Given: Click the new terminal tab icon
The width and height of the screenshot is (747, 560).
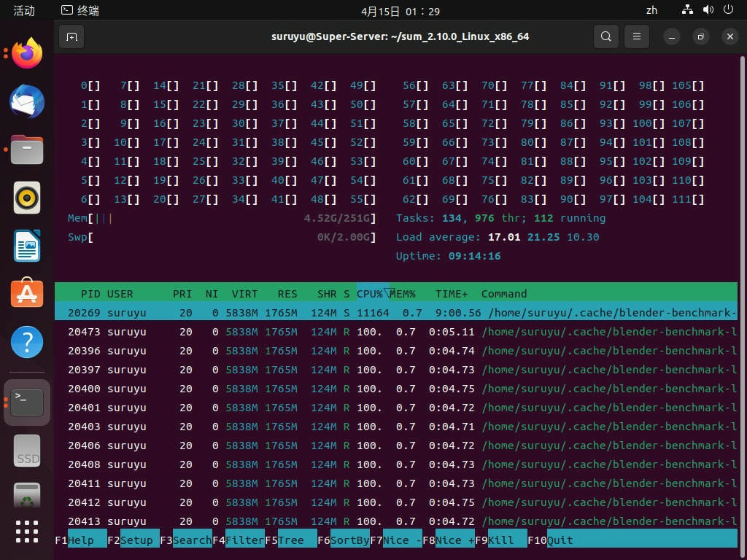Looking at the screenshot, I should (72, 36).
